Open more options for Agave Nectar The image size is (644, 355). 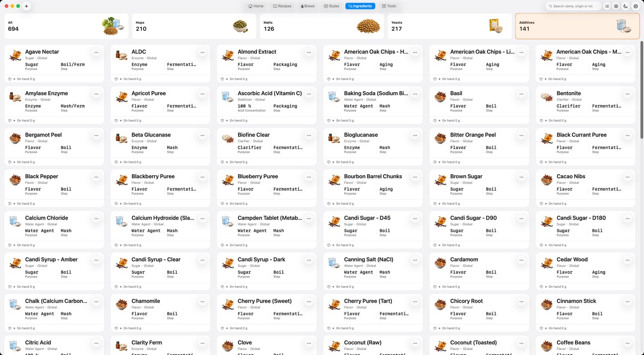pyautogui.click(x=96, y=52)
